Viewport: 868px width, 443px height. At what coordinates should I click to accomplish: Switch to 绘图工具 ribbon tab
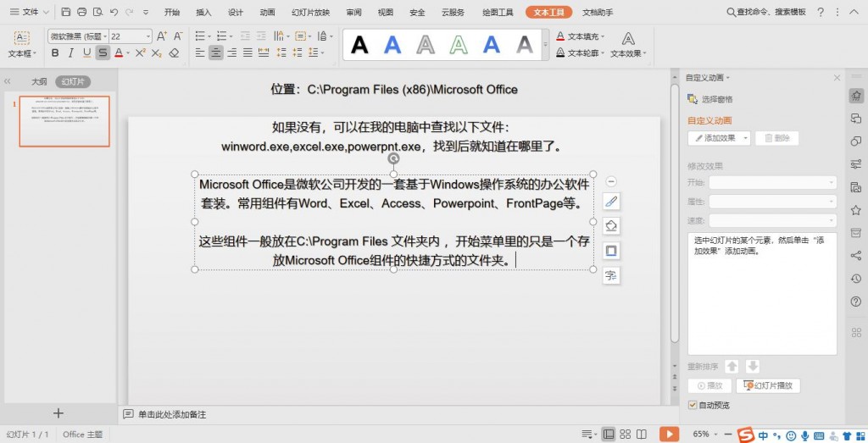(x=498, y=12)
